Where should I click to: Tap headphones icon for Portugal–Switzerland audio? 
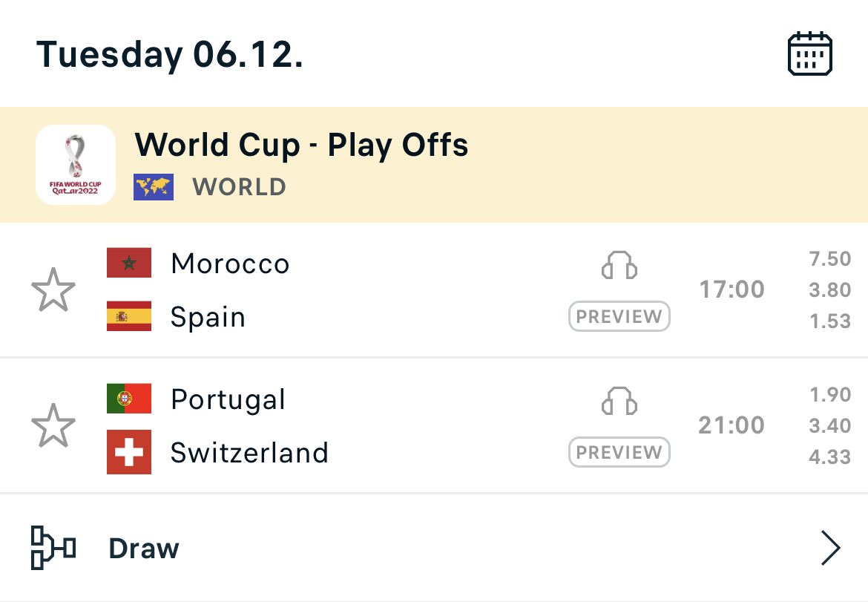[619, 400]
